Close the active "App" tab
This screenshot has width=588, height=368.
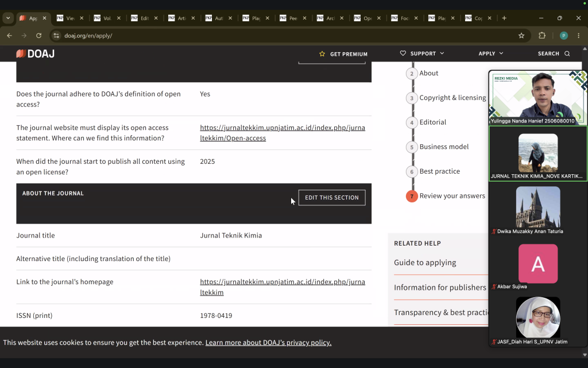click(44, 18)
